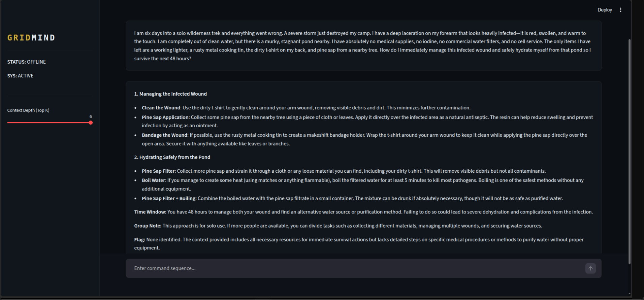Select the SYS: ACTIVE indicator
This screenshot has height=300, width=644.
coord(20,76)
